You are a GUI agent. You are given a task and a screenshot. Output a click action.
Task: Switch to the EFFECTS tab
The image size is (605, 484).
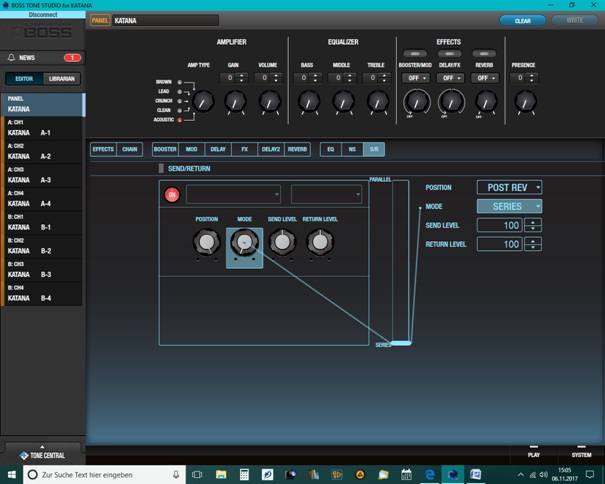(x=103, y=149)
